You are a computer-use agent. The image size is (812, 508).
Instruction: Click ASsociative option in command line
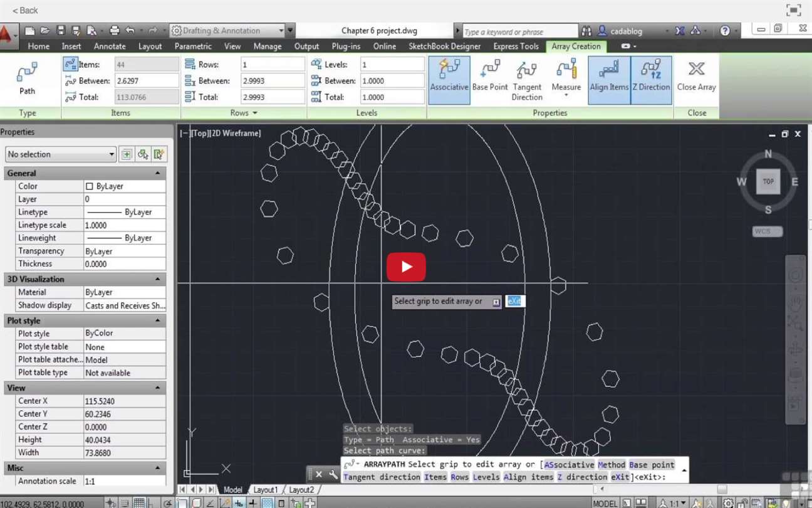569,465
